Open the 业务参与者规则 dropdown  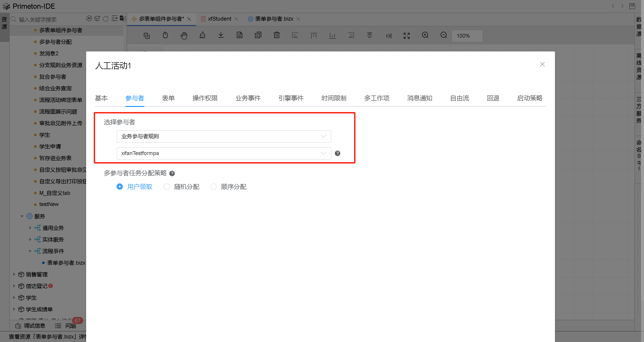pos(223,136)
